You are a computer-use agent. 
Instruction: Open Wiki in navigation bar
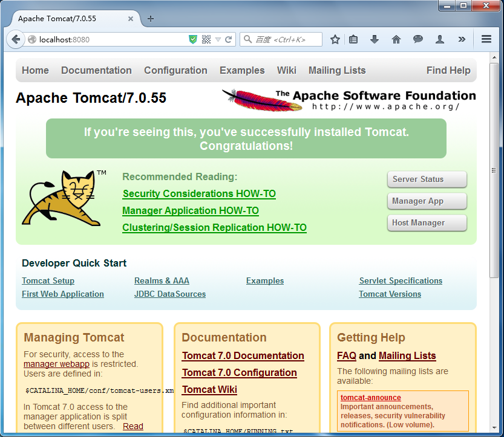(x=286, y=70)
